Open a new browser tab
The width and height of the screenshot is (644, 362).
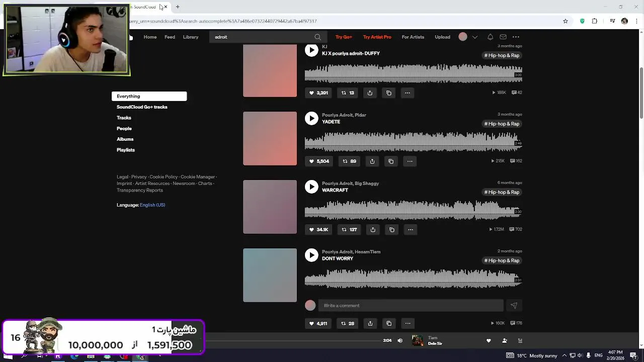[178, 7]
